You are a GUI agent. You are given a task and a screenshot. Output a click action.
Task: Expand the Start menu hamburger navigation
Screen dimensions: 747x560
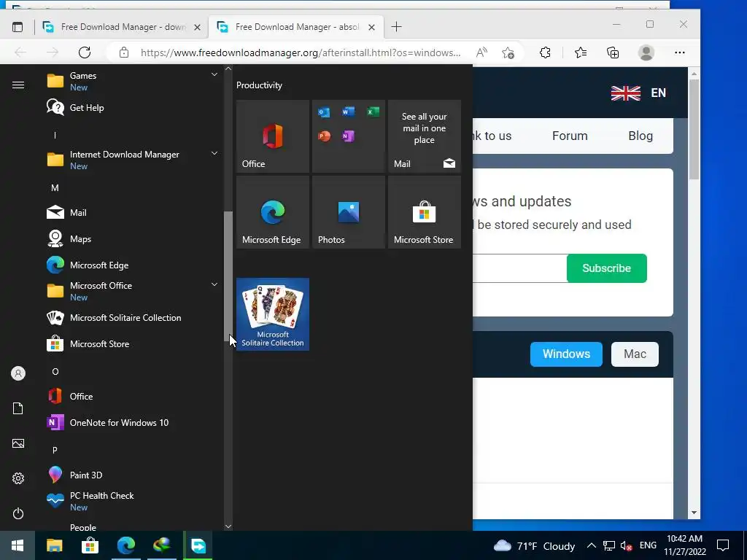18,85
